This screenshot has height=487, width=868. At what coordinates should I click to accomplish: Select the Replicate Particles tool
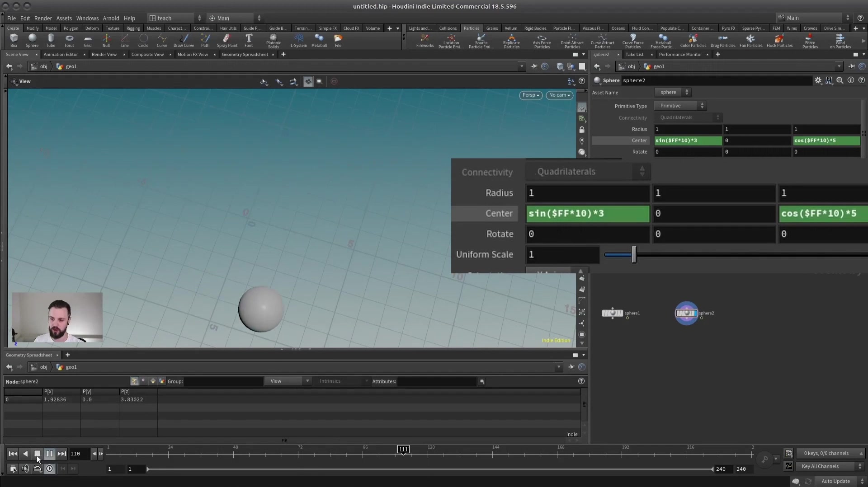pos(511,41)
